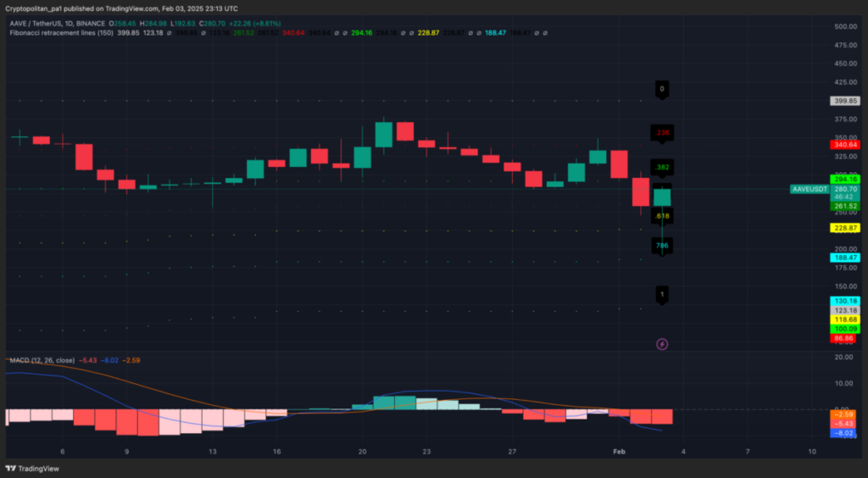The image size is (868, 478).
Task: Click the purple lightning bolt event icon
Action: (663, 344)
